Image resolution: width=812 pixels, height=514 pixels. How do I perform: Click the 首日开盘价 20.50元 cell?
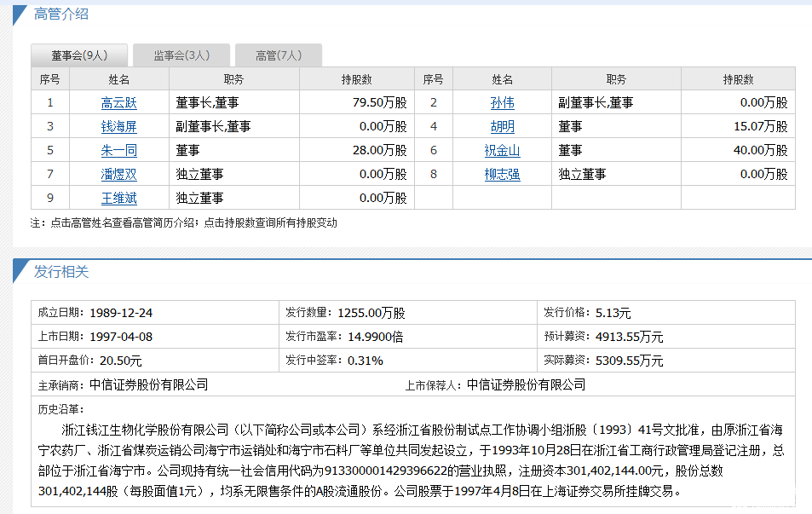click(x=155, y=361)
